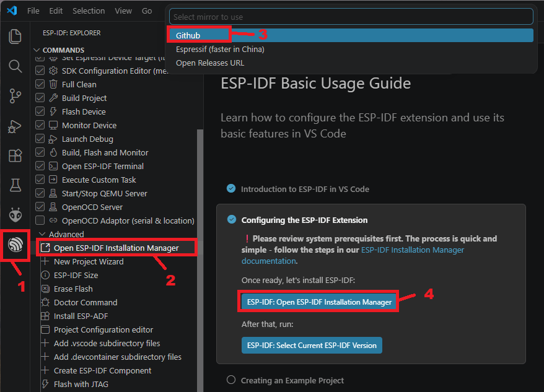Collapse the Advanced group
544x392 pixels.
click(42, 234)
